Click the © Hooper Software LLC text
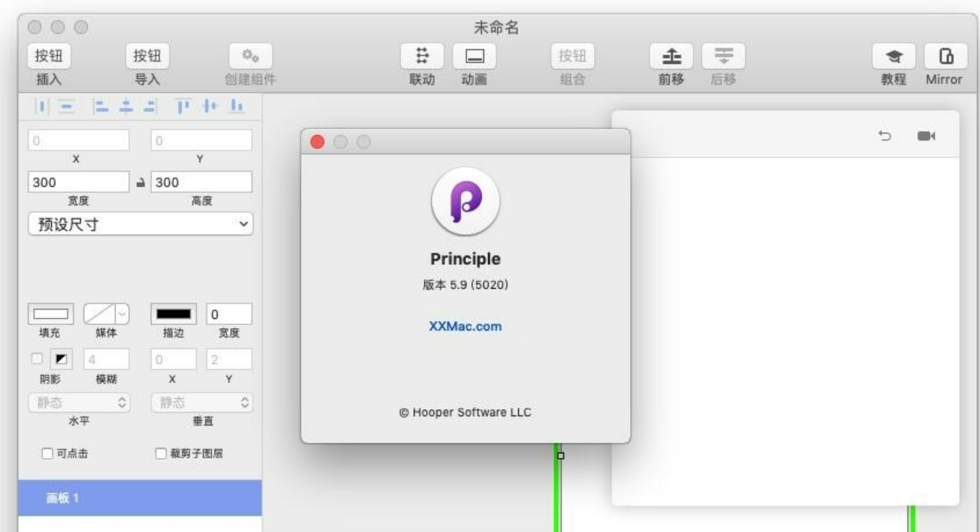Viewport: 980px width, 532px height. pos(466,412)
